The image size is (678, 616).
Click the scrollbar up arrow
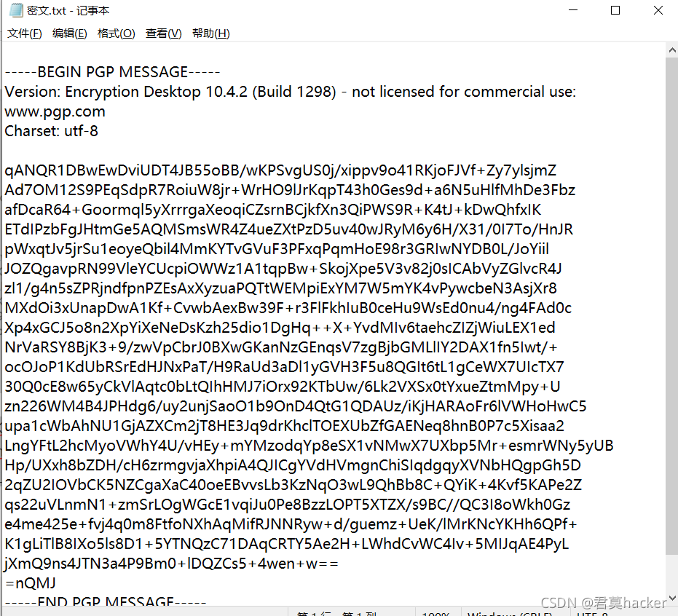672,50
